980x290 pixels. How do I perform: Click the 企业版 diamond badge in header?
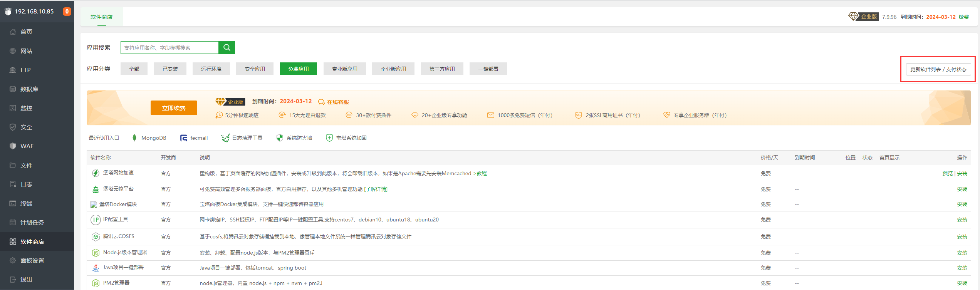pos(863,17)
